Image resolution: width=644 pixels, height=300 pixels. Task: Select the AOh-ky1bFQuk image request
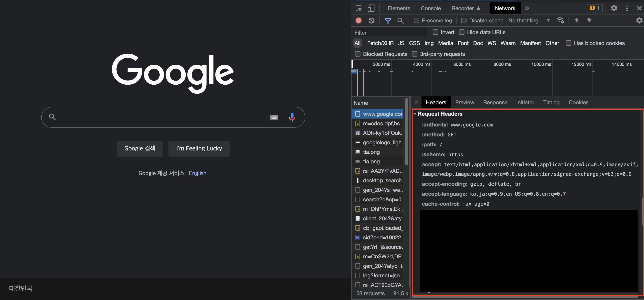tap(377, 133)
